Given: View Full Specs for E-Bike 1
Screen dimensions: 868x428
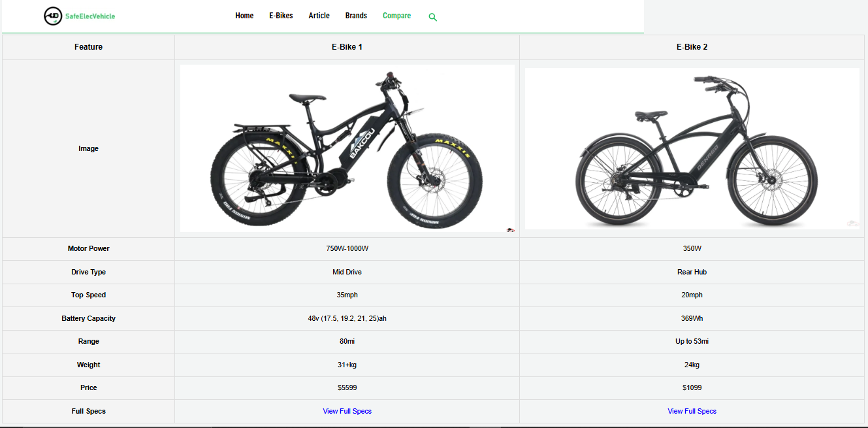Looking at the screenshot, I should point(347,411).
